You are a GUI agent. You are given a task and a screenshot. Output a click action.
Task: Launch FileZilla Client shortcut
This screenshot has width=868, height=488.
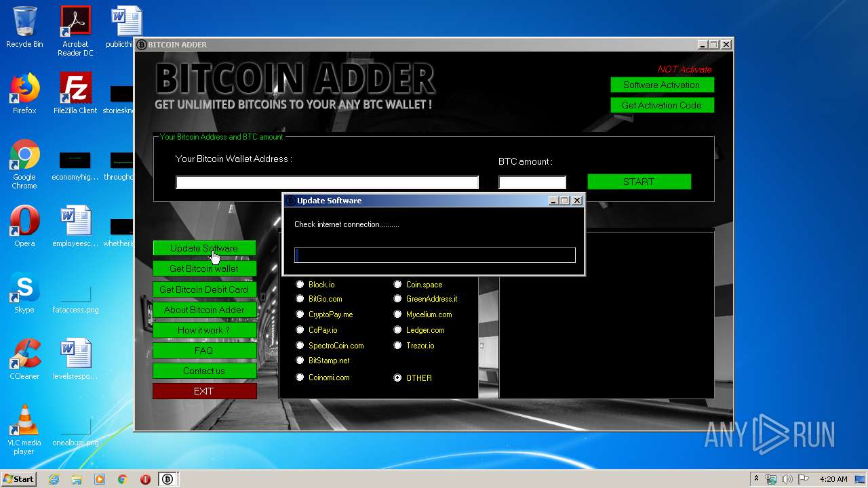pos(75,94)
